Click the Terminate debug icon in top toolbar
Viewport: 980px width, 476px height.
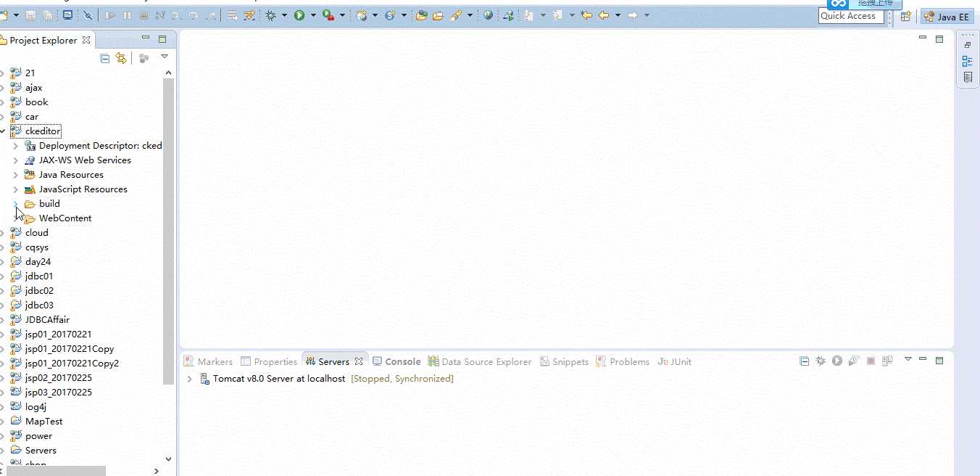click(144, 15)
